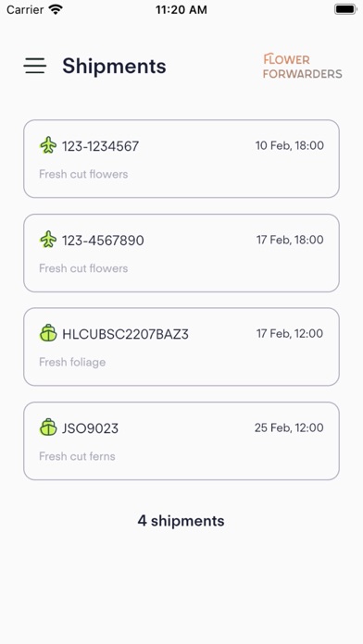Viewport: 363px width, 644px height.
Task: Tap the Flower Forwarders logo
Action: click(303, 66)
